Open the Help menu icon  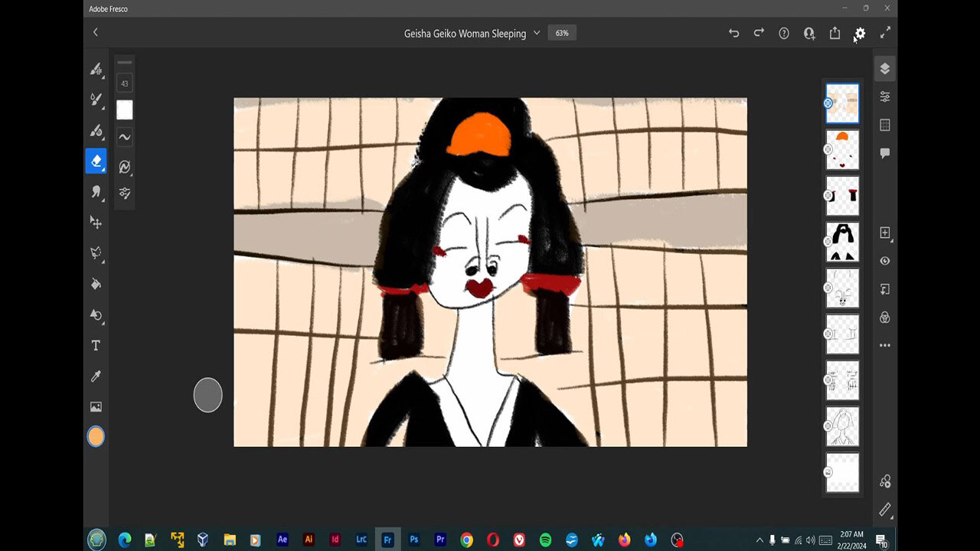(784, 33)
